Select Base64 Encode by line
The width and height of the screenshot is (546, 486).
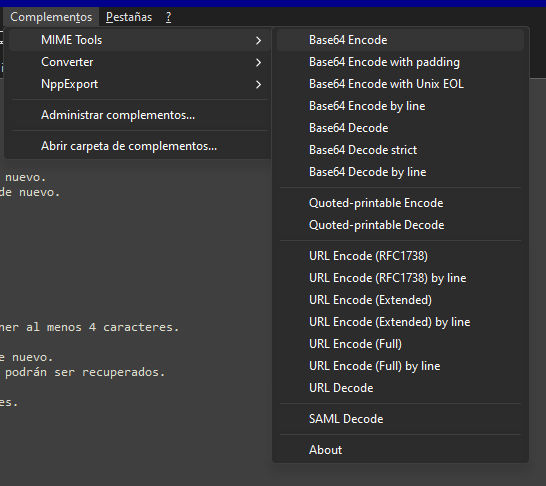(x=400, y=106)
